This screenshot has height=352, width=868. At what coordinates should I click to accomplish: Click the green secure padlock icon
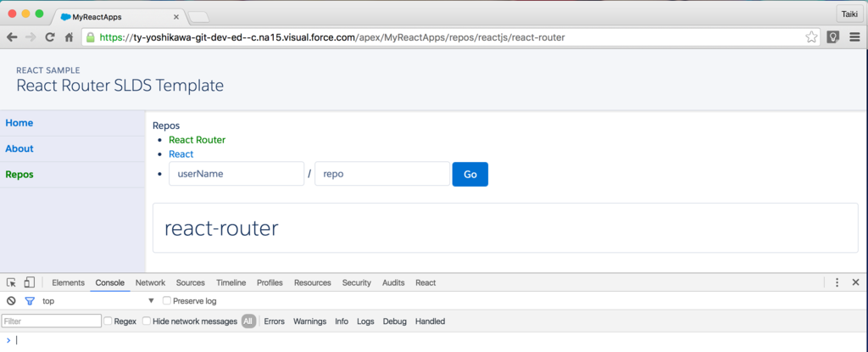point(90,37)
